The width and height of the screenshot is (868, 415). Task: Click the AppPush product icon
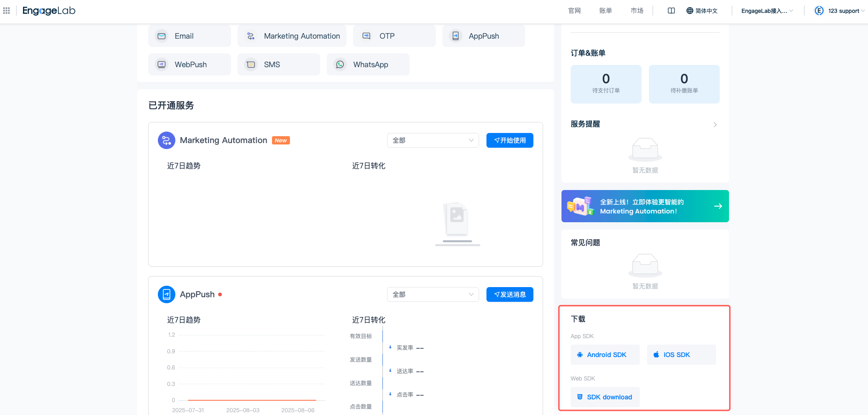coord(456,36)
